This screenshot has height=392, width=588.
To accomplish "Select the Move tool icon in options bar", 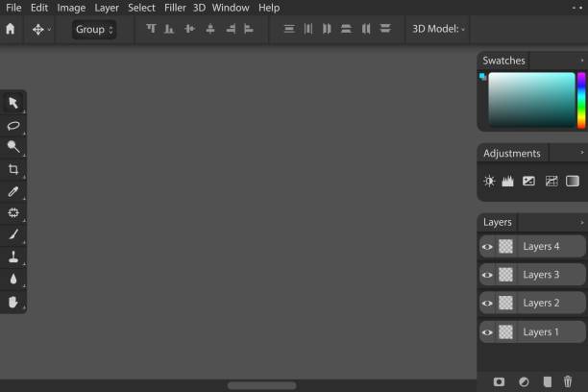I will 37,29.
